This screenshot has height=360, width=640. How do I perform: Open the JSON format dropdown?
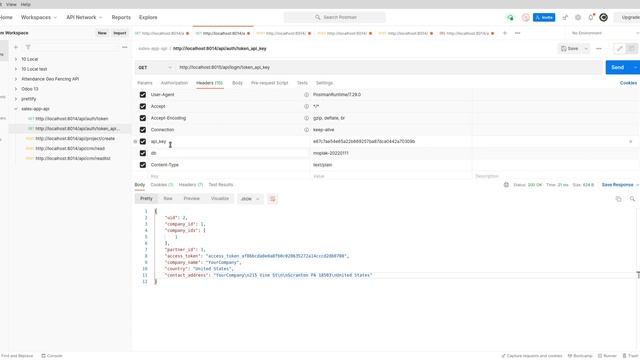click(250, 199)
